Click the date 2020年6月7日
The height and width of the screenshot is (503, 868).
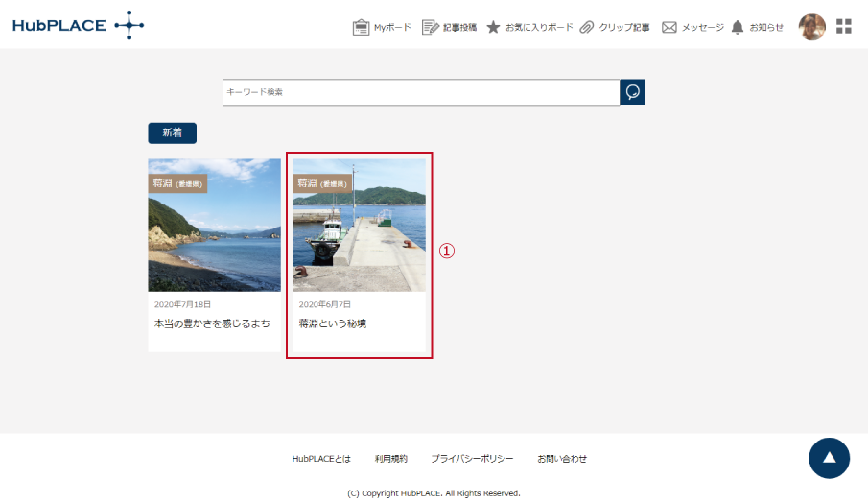[x=325, y=304]
